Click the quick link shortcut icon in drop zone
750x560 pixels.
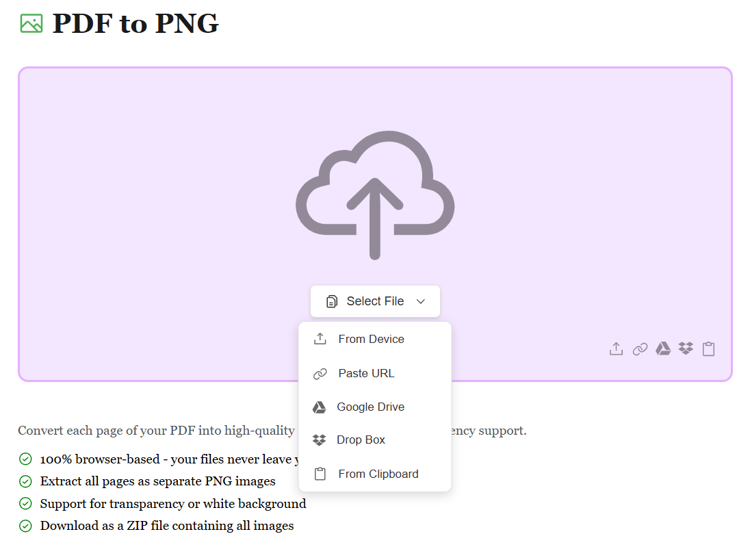(640, 349)
